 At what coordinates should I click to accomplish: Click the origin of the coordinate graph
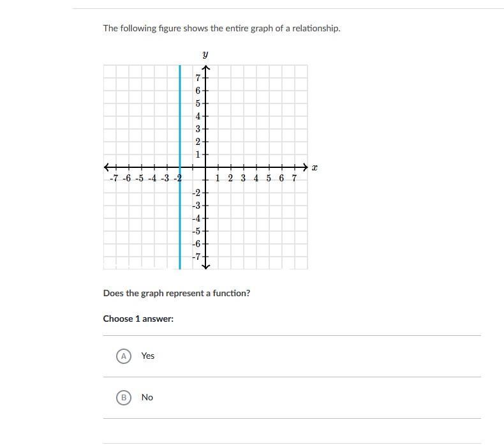(x=205, y=167)
